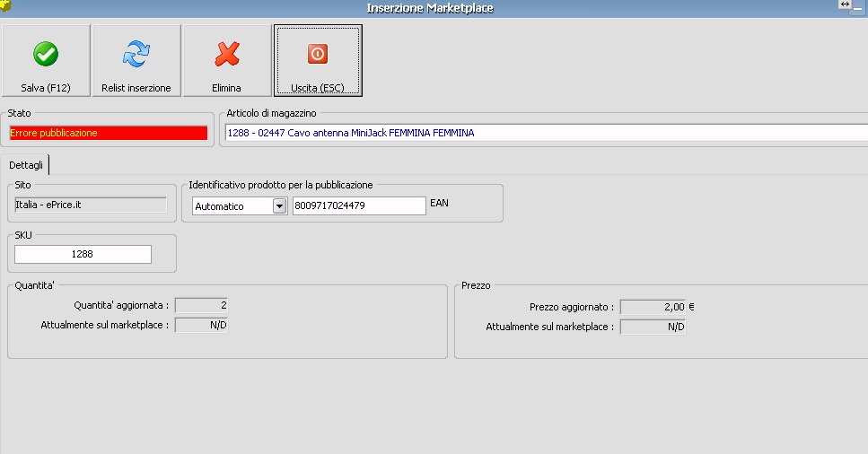Click the Quantita' Attualmente sul marketplace N/D field
The image size is (868, 454).
pyautogui.click(x=201, y=325)
